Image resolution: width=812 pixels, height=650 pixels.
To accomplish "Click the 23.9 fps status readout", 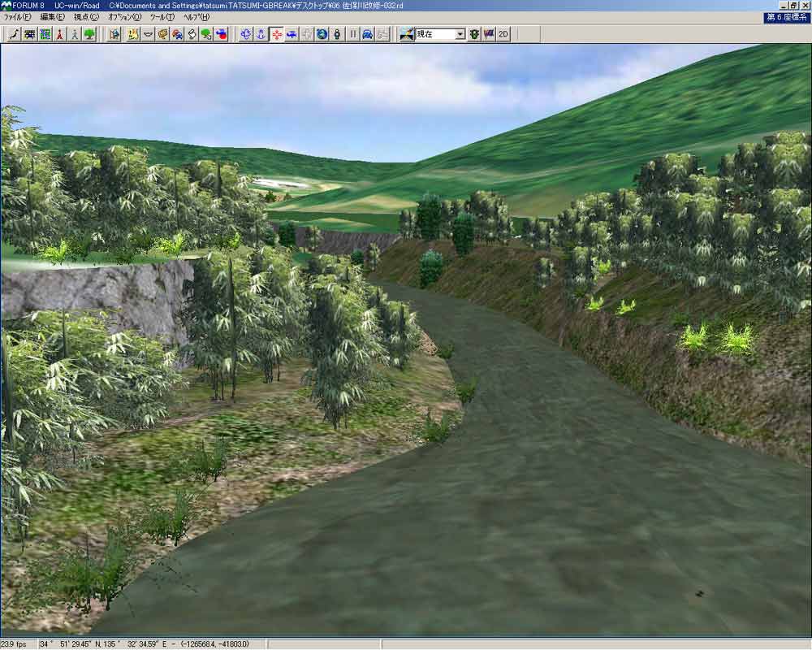I will [14, 644].
